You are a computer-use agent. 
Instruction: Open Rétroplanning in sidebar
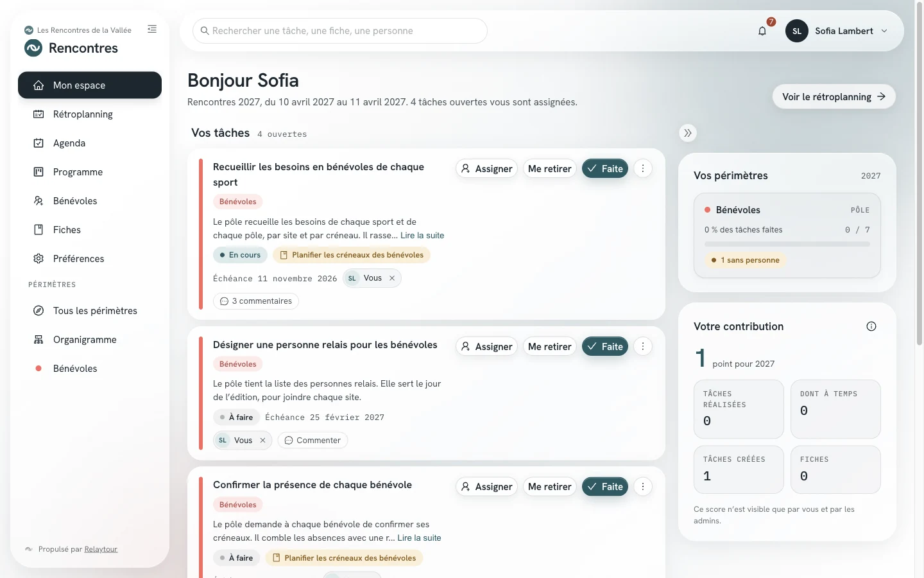click(90, 114)
